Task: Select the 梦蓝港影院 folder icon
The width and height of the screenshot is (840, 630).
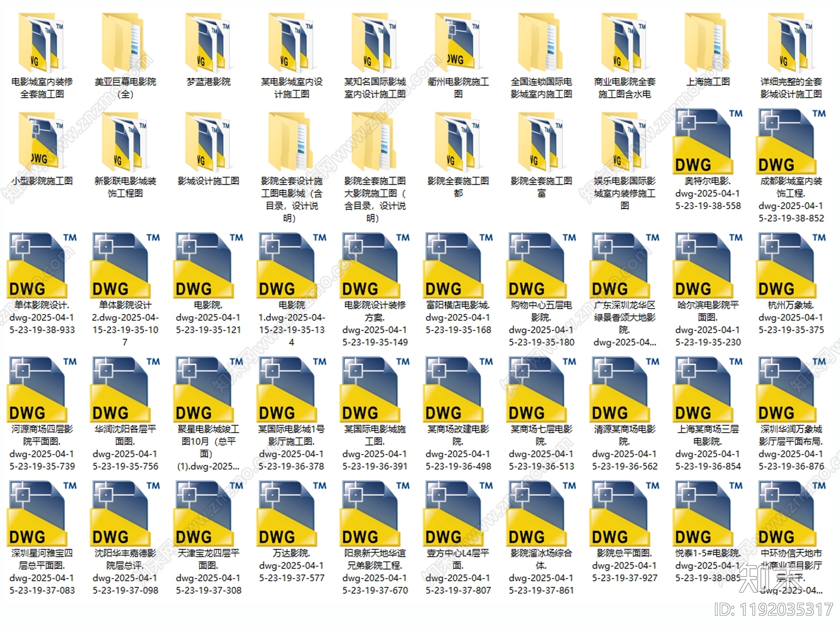Action: pyautogui.click(x=208, y=43)
